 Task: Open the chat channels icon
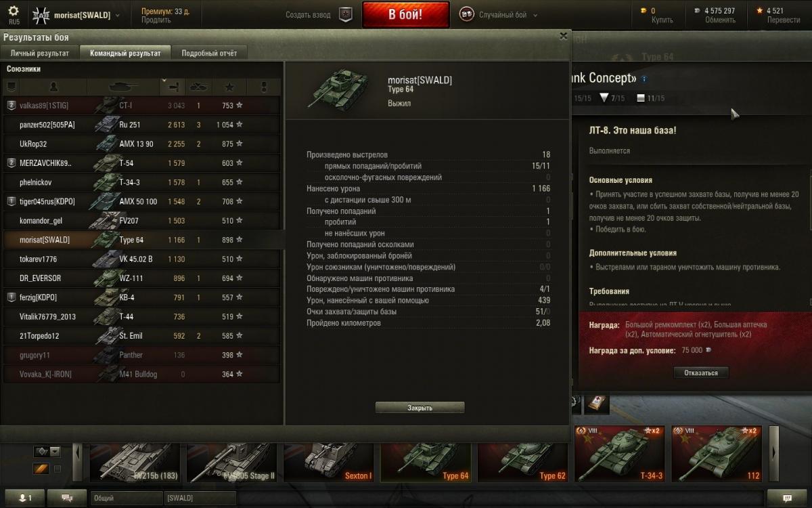click(x=68, y=498)
